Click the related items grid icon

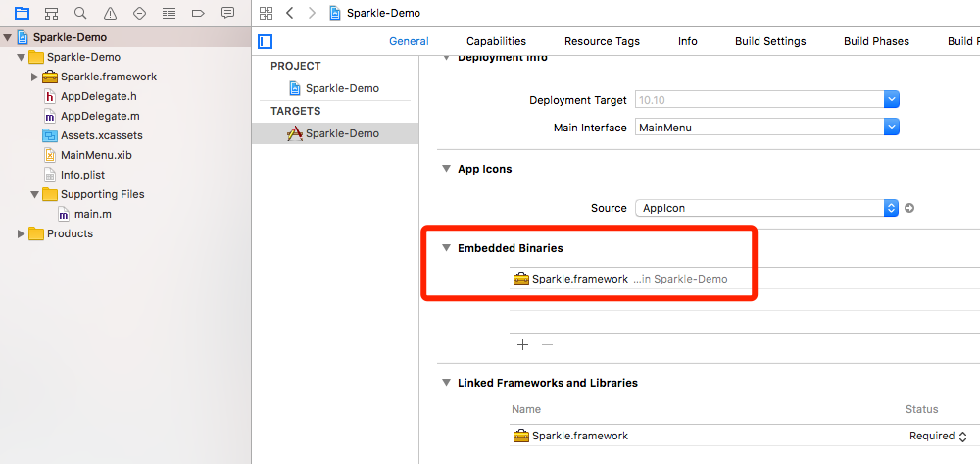tap(267, 13)
